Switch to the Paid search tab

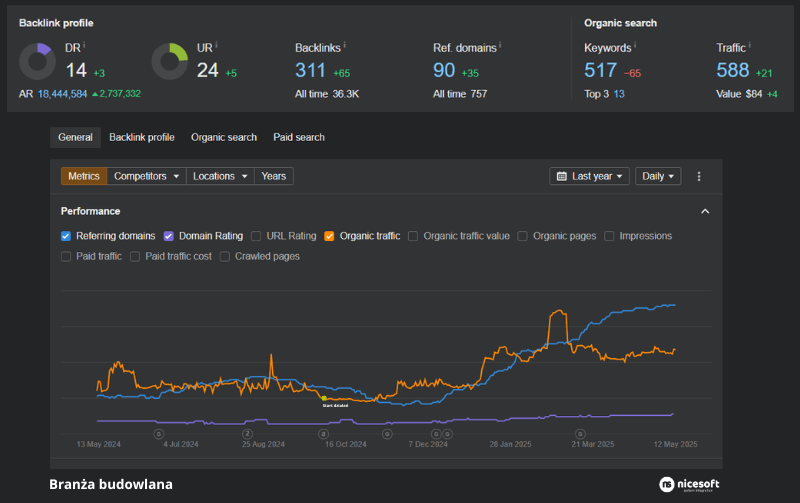tap(299, 137)
